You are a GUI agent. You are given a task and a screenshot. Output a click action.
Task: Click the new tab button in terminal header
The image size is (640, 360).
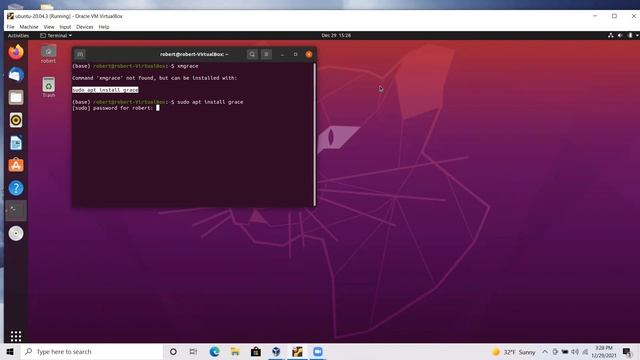(x=80, y=54)
